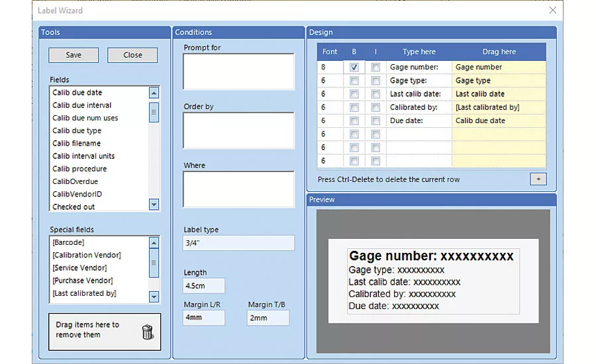Enable Bold for the Due date row

click(354, 121)
